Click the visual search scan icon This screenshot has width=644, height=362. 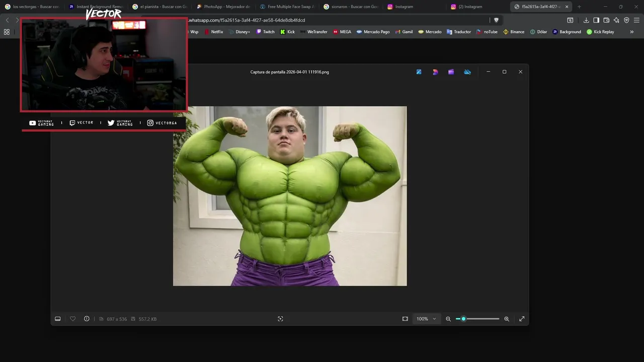click(280, 319)
